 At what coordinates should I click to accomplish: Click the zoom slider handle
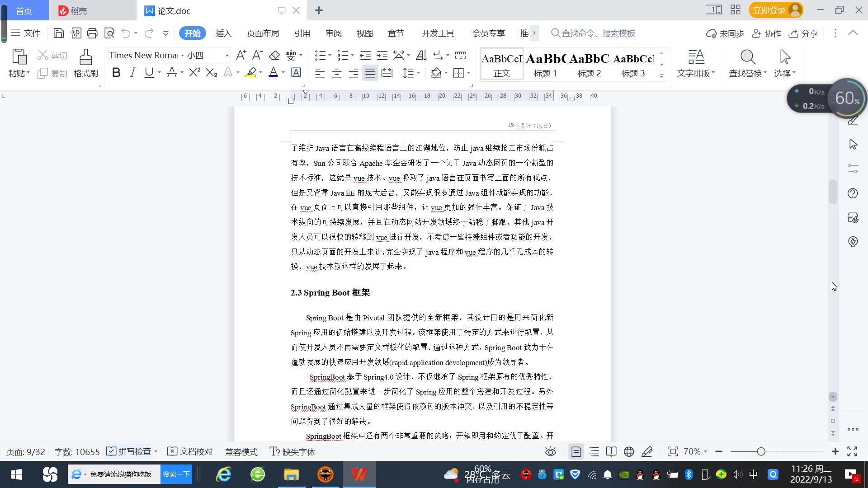(x=761, y=452)
